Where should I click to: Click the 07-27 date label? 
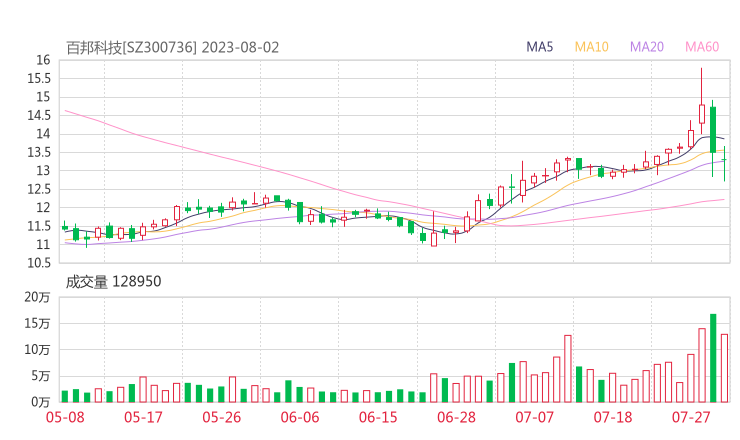pos(691,417)
